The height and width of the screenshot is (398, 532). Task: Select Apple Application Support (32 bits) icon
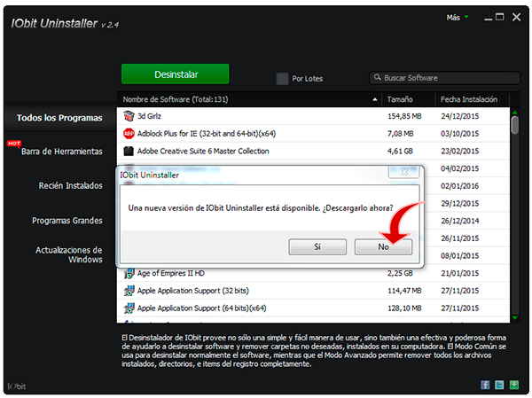pyautogui.click(x=129, y=291)
